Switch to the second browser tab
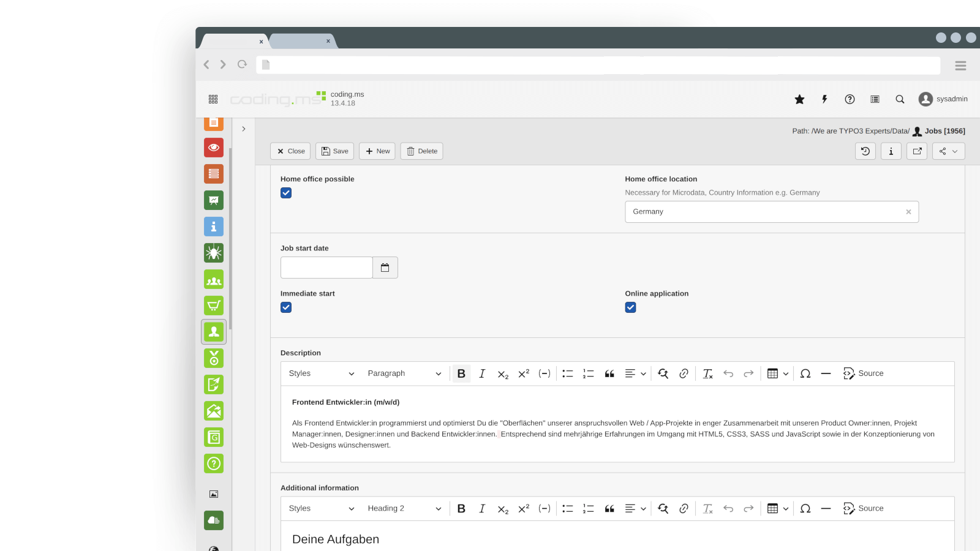980x551 pixels. pos(301,41)
